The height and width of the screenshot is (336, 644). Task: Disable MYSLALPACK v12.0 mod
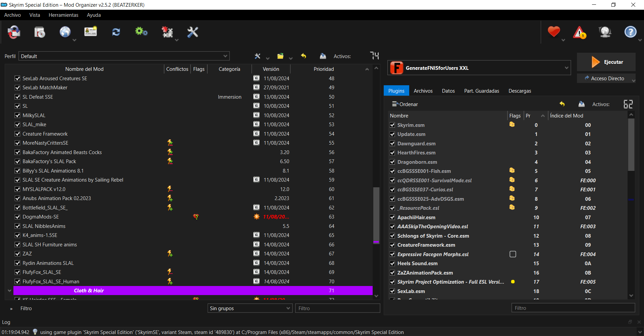point(17,189)
